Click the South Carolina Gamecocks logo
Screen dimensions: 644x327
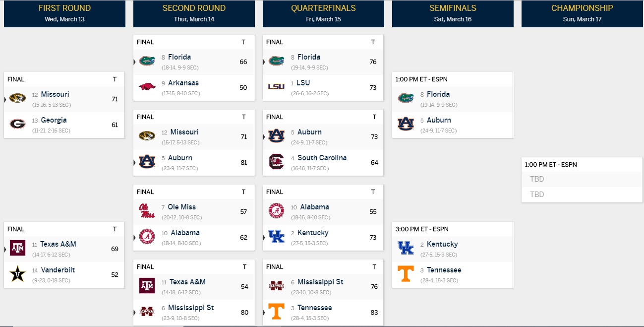(276, 162)
